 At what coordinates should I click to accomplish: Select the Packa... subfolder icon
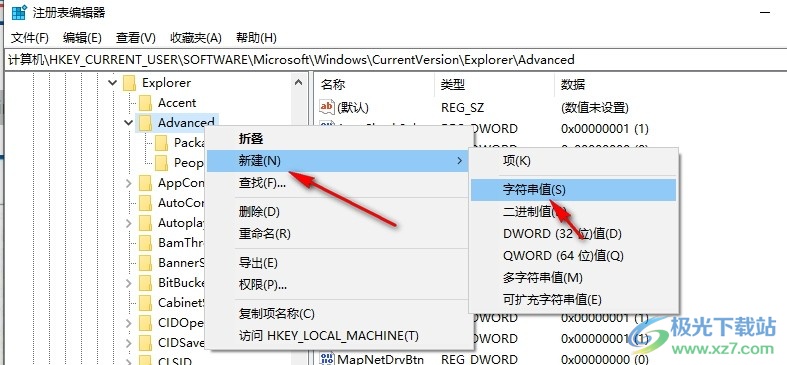[162, 143]
